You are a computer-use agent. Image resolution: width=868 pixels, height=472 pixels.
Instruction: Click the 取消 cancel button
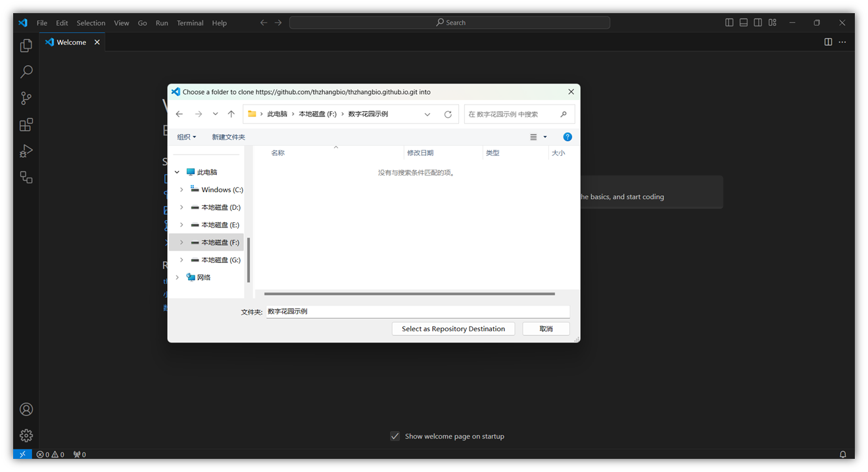[546, 329]
